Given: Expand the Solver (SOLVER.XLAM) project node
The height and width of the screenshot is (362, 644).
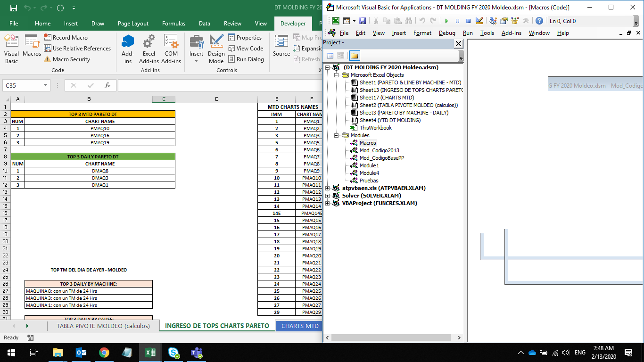Looking at the screenshot, I should 328,196.
